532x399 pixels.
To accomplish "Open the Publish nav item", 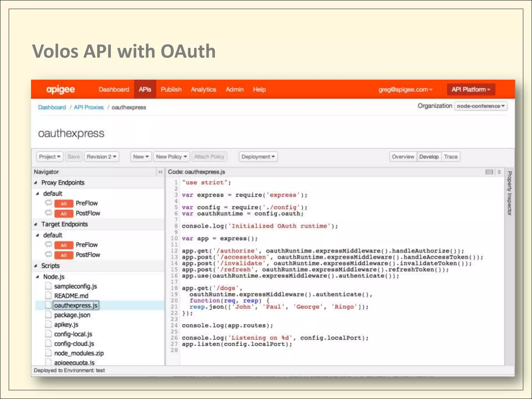I will click(171, 89).
